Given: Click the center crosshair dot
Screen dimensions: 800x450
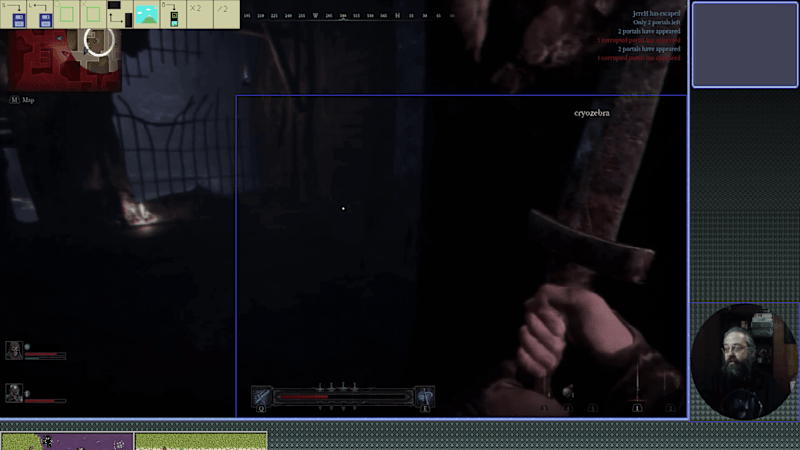Looking at the screenshot, I should coord(343,208).
